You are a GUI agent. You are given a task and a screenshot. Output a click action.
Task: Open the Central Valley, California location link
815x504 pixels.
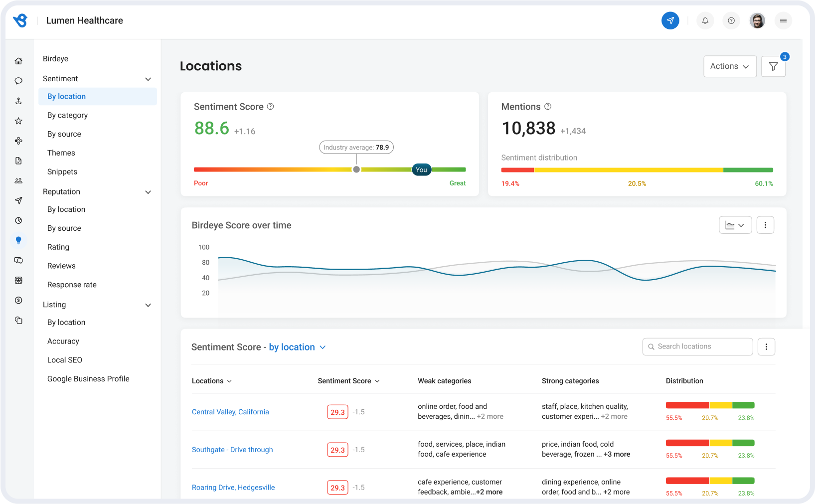[x=230, y=412]
